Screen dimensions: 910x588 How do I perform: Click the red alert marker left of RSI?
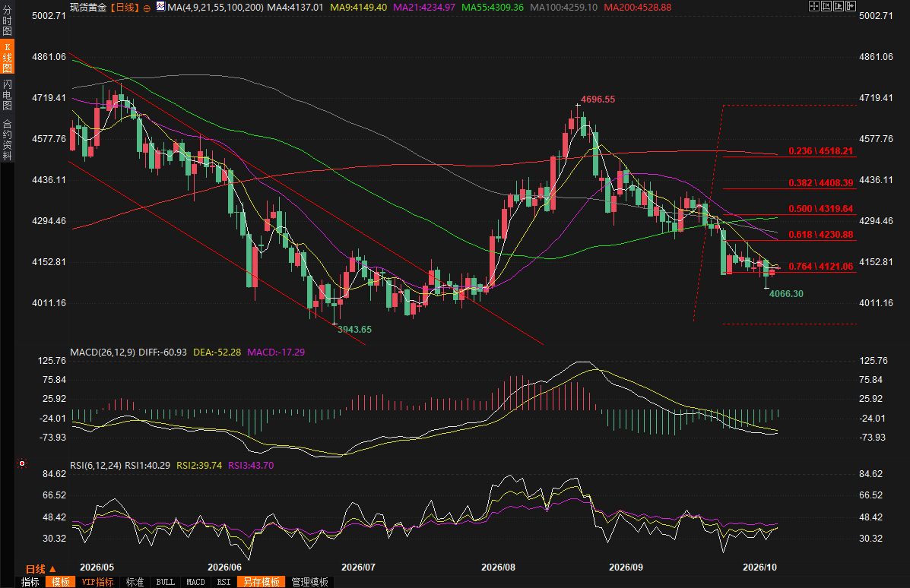(x=22, y=463)
